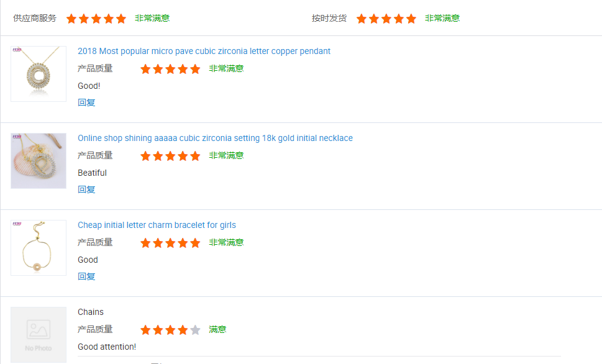Image resolution: width=602 pixels, height=364 pixels.
Task: Click 回复 under the 'Beatiful' review
Action: tap(86, 189)
